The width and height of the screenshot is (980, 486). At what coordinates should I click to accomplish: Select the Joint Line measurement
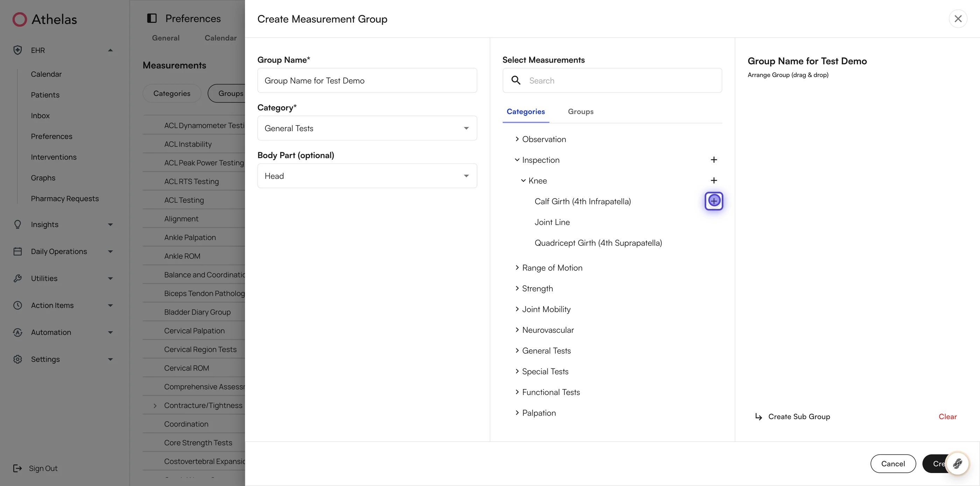point(552,222)
